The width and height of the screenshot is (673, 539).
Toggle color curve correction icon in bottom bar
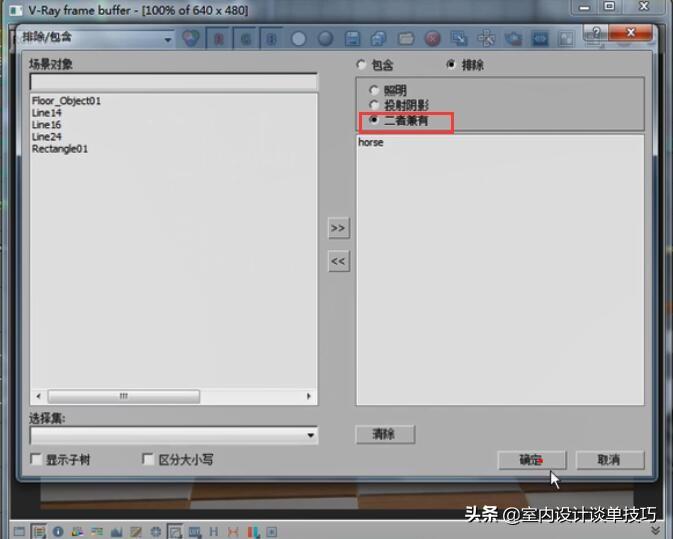[x=97, y=532]
